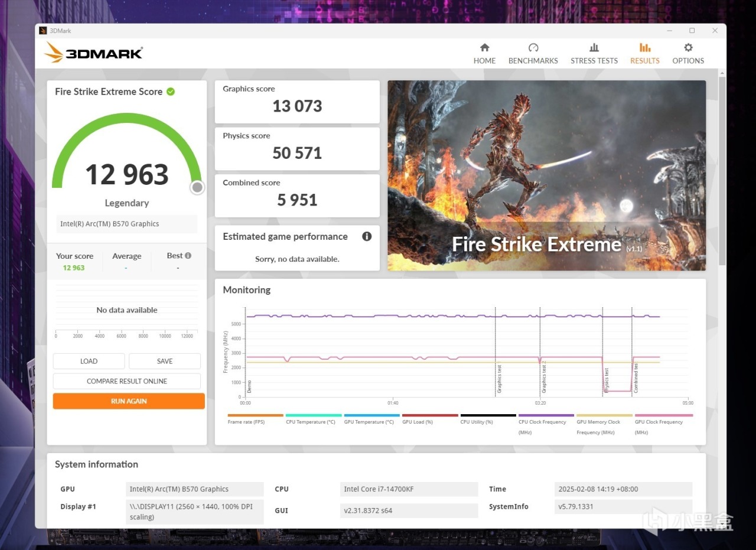Click the info icon beside Estimated game performance

(x=367, y=236)
